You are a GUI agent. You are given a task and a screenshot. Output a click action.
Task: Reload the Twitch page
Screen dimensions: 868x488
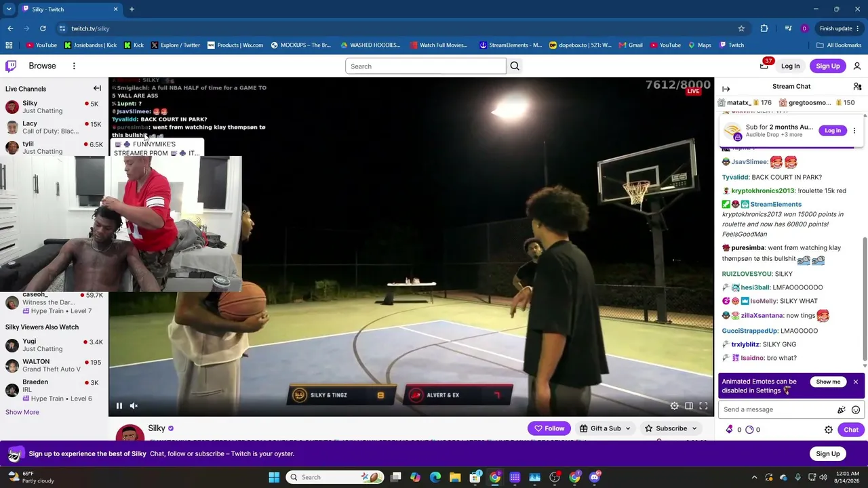point(43,28)
